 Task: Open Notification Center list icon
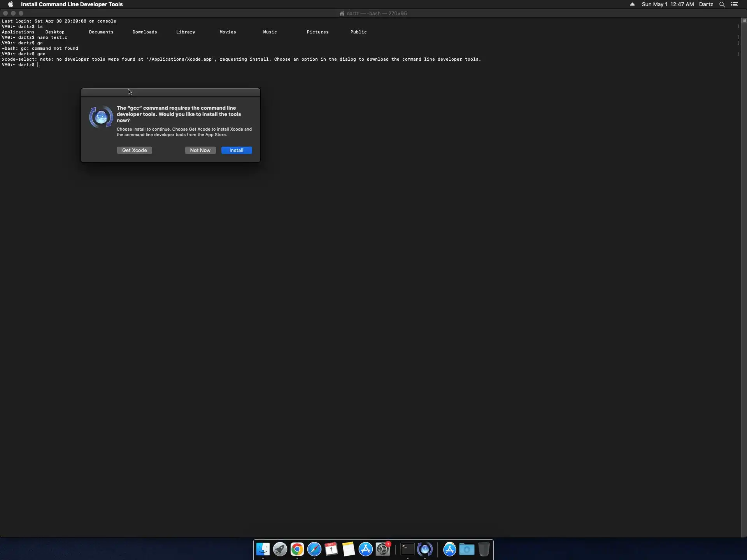pyautogui.click(x=735, y=4)
